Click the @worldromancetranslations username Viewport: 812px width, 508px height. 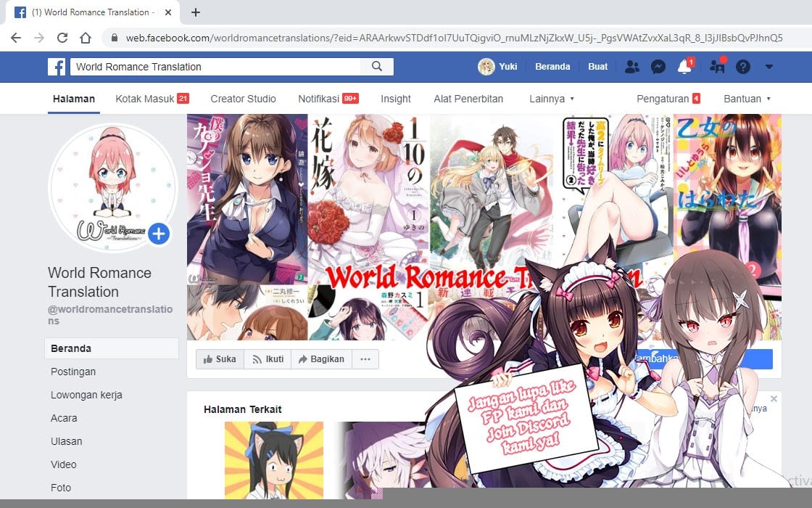110,315
